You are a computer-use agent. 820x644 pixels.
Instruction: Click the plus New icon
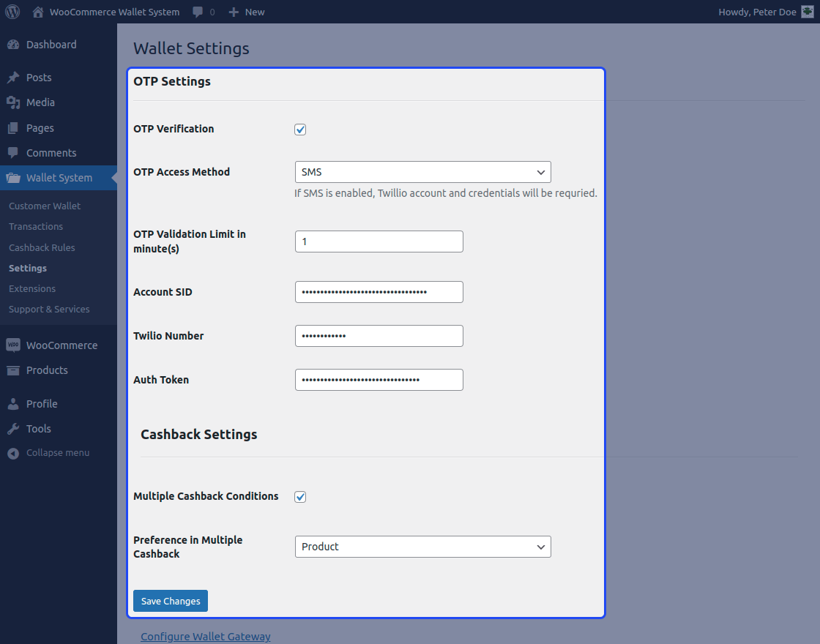pos(234,12)
